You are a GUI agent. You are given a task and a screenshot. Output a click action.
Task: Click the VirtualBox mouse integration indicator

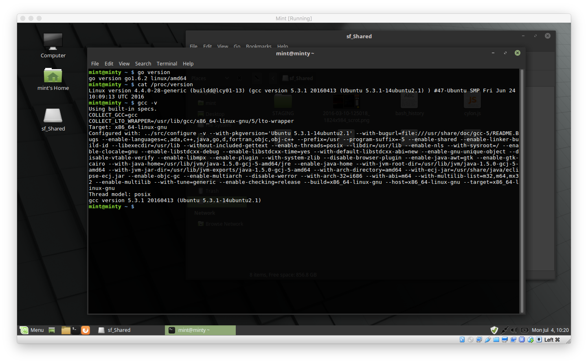[530, 340]
